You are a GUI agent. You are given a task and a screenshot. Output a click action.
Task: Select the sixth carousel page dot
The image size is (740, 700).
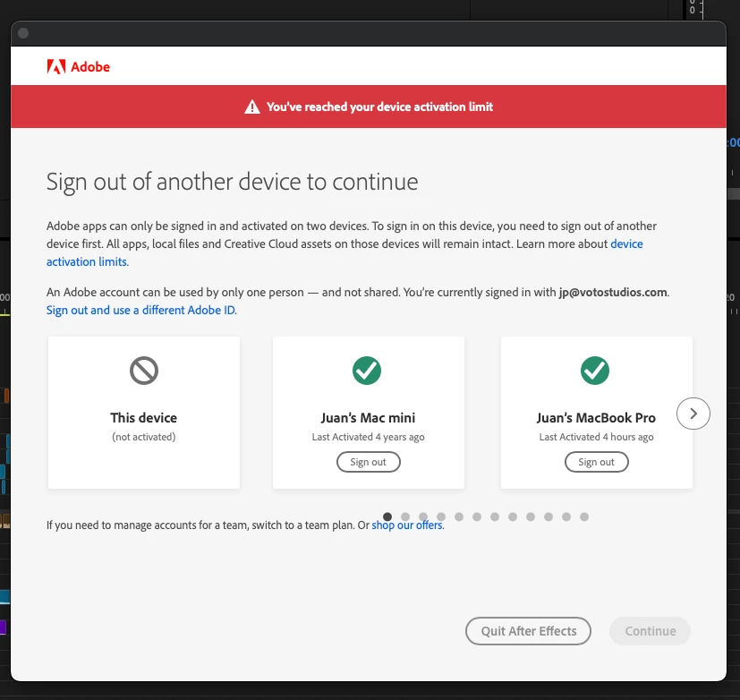click(477, 516)
